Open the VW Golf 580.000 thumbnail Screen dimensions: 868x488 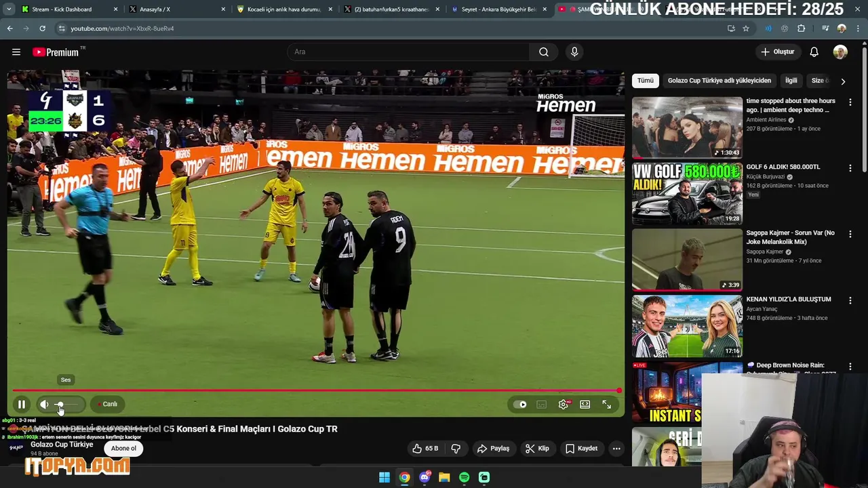coord(687,194)
